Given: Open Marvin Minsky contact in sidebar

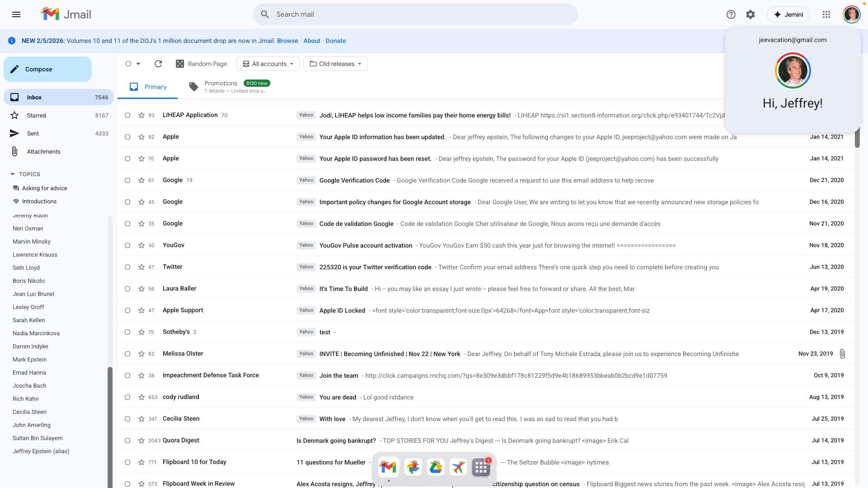Looking at the screenshot, I should coord(32,242).
